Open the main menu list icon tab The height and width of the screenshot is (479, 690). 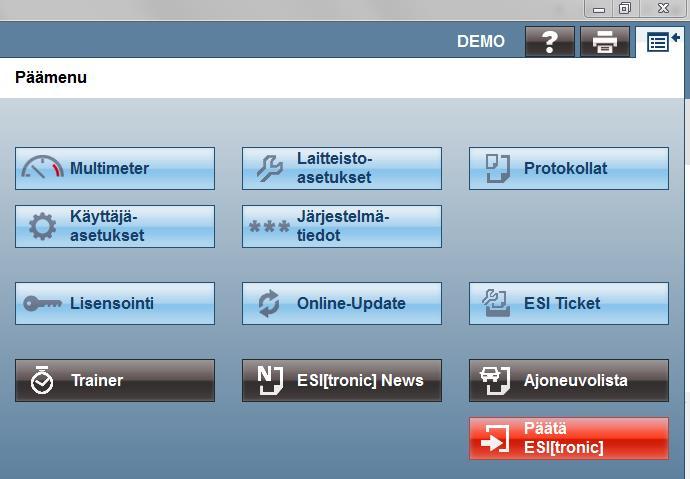pyautogui.click(x=660, y=42)
